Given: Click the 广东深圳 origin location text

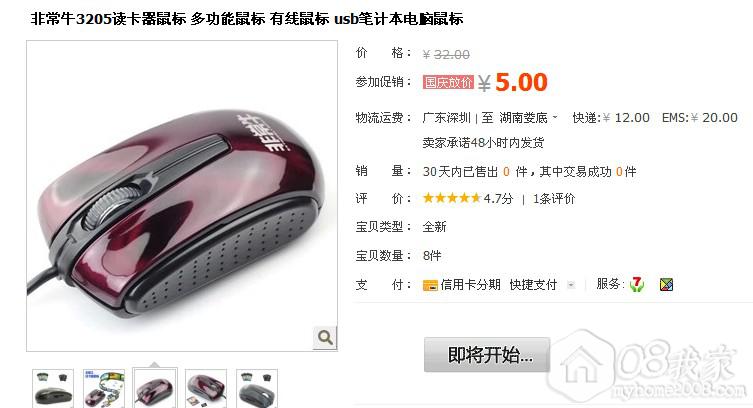Looking at the screenshot, I should [447, 118].
